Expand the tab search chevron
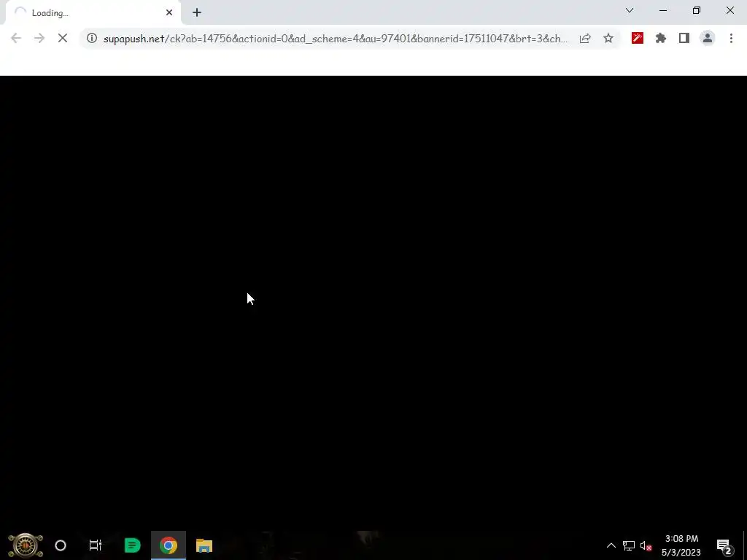 click(x=630, y=10)
